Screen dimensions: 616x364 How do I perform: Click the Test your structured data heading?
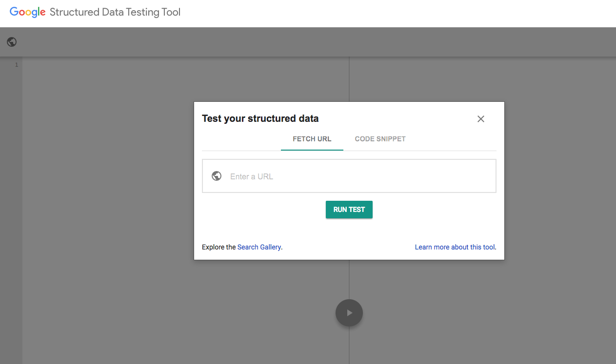tap(260, 118)
